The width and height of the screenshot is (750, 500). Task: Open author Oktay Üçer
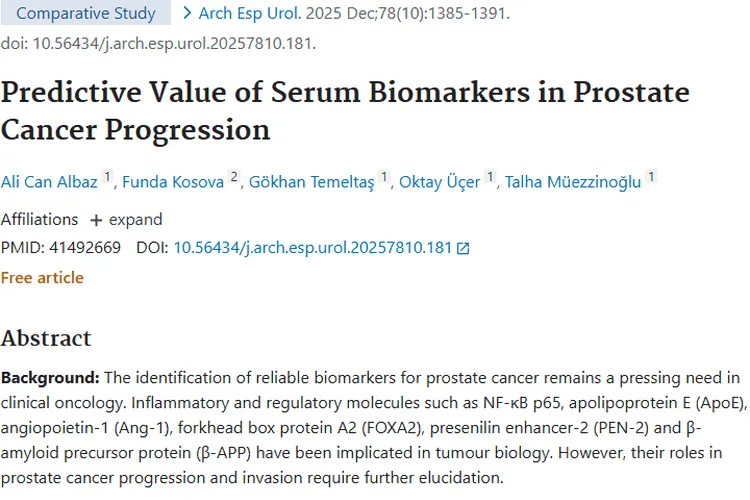pyautogui.click(x=439, y=182)
